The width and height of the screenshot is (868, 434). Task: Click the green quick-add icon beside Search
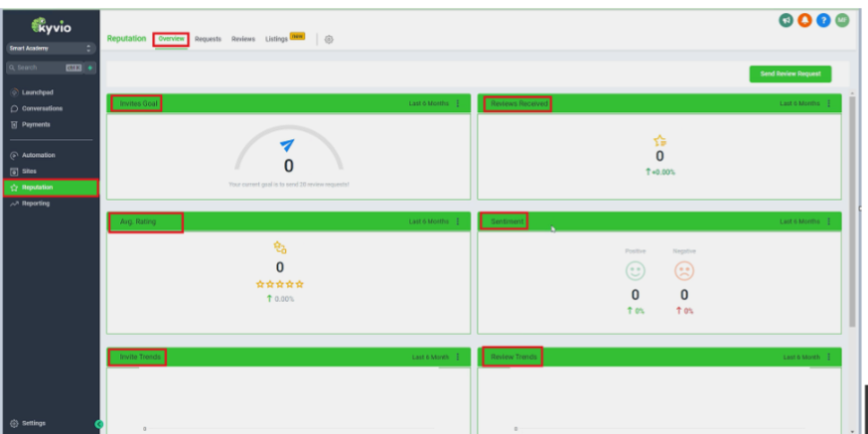pos(91,68)
